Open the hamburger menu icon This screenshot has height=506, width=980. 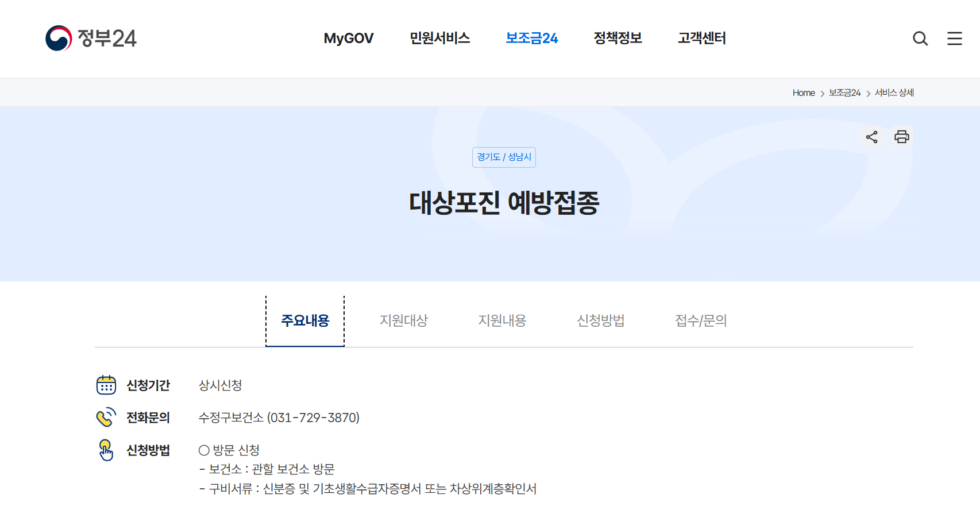(955, 38)
